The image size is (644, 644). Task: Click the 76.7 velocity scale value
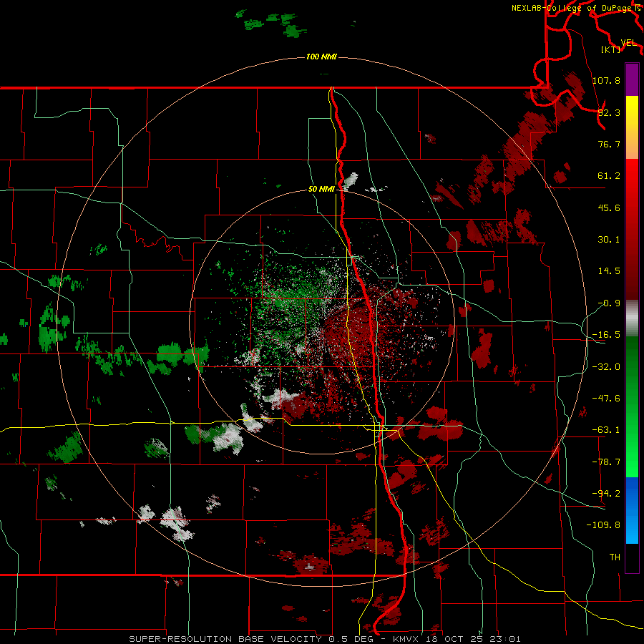[609, 144]
